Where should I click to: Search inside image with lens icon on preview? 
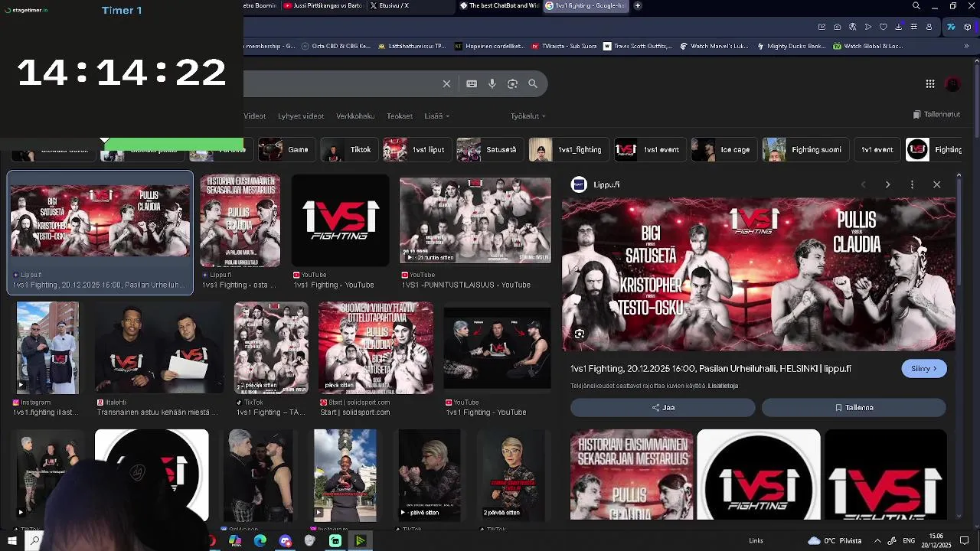[580, 334]
